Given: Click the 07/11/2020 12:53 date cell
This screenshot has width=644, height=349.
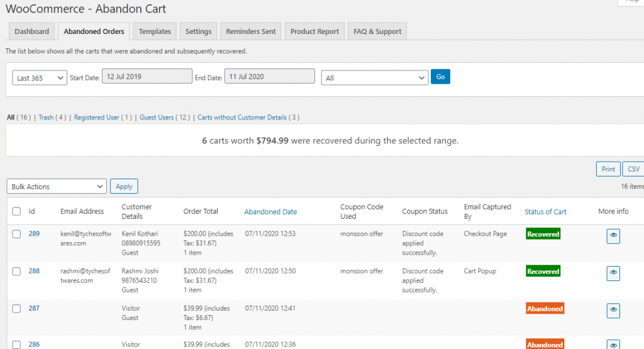Looking at the screenshot, I should pos(270,234).
